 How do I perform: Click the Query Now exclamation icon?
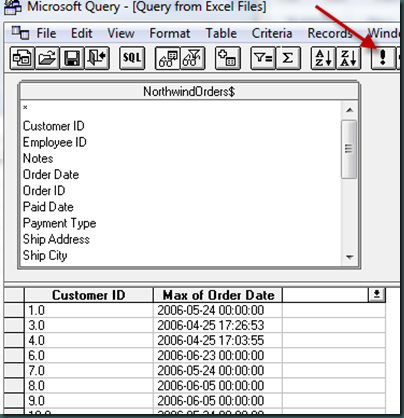point(383,58)
